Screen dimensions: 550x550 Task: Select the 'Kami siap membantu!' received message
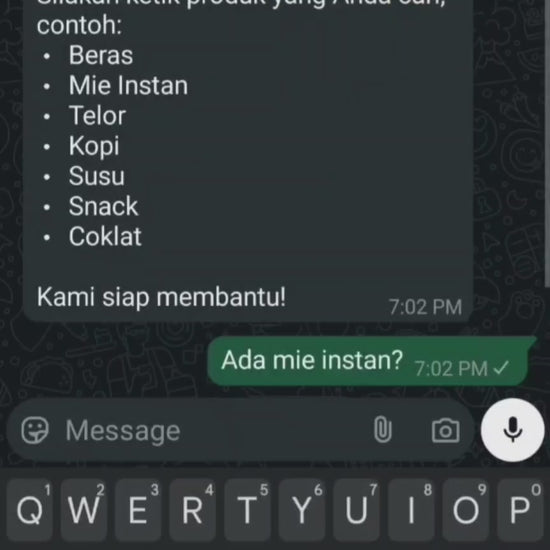[x=161, y=297]
